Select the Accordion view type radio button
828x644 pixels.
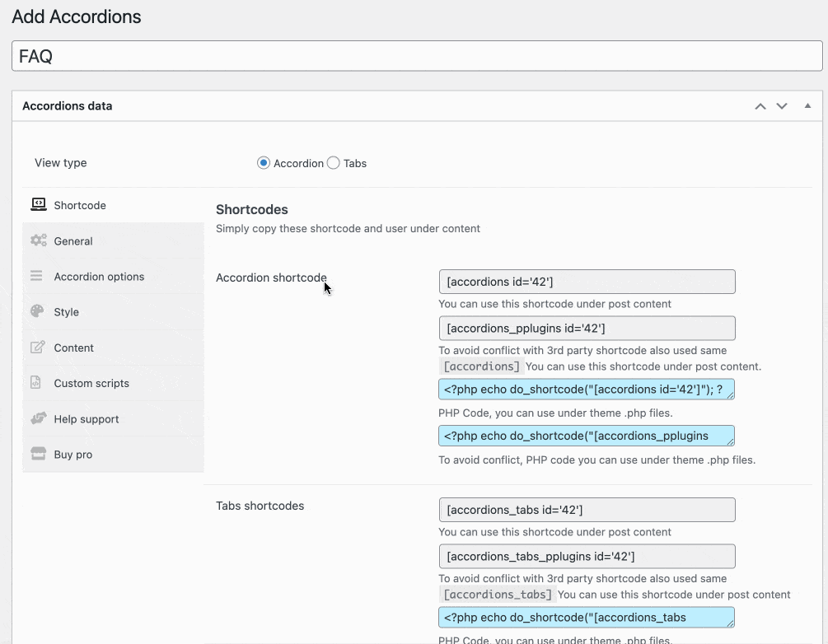(263, 162)
